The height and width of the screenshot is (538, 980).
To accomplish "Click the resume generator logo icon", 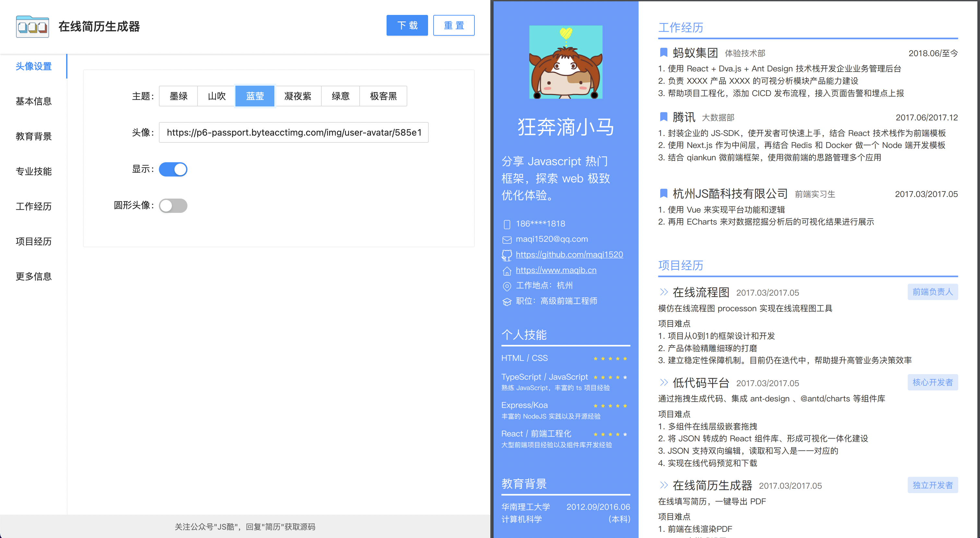I will [x=32, y=27].
